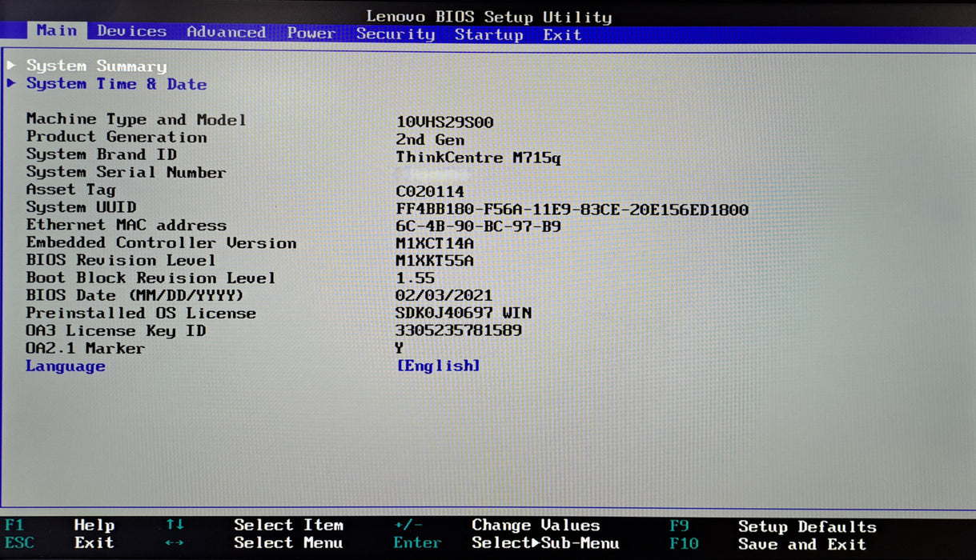Open the Exit tab
Viewport: 976px width, 560px height.
pos(562,34)
